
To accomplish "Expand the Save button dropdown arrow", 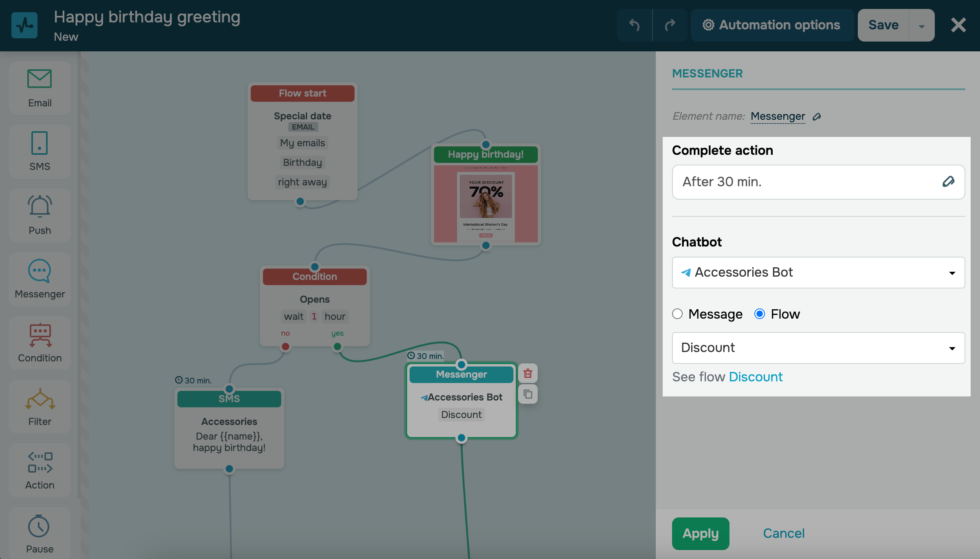I will point(921,26).
